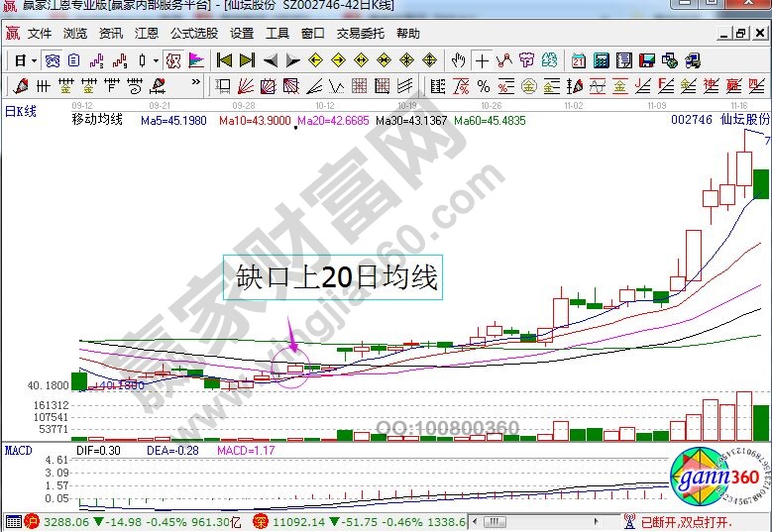
Task: Select the percent (%) line tool
Action: (x=484, y=86)
